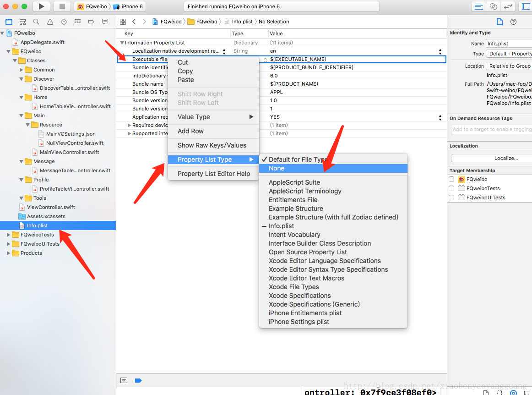Open Property List Editor Help

(x=214, y=174)
